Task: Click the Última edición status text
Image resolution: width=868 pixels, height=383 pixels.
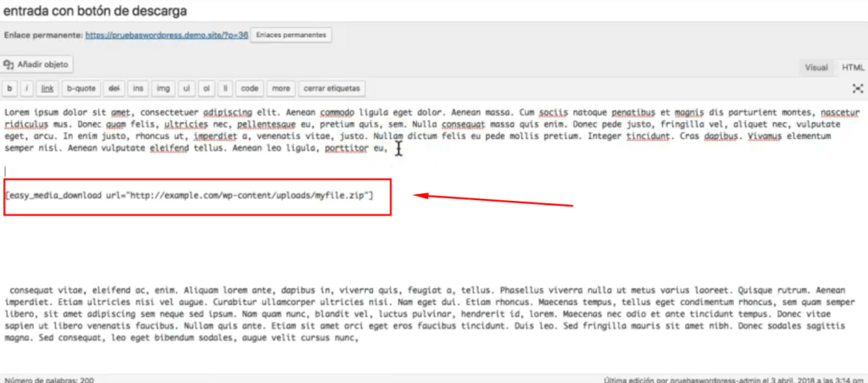Action: point(735,380)
